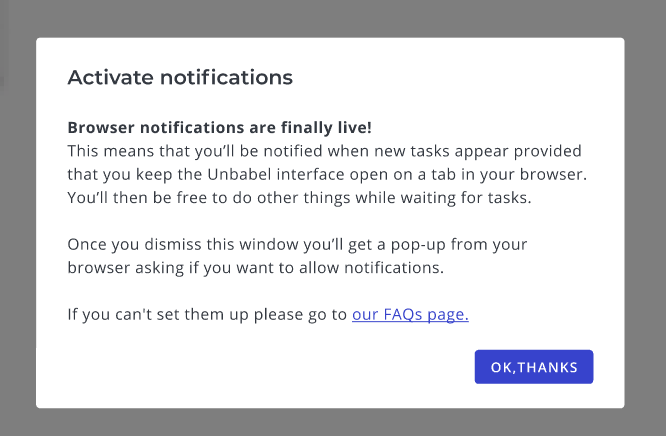
Task: Click the line starting "Once you dismiss this window"
Action: (297, 244)
